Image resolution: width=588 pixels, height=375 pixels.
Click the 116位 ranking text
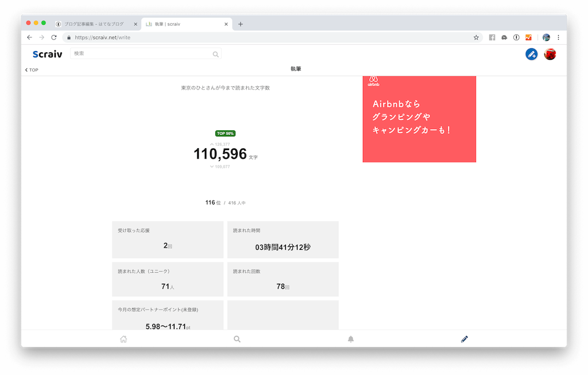pyautogui.click(x=213, y=203)
